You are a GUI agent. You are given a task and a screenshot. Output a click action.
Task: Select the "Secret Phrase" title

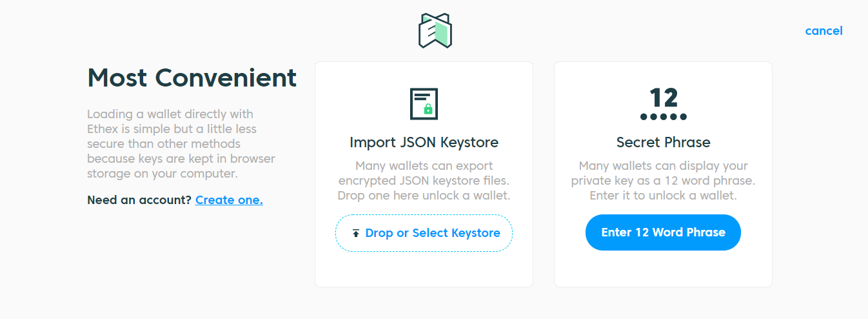(x=663, y=142)
